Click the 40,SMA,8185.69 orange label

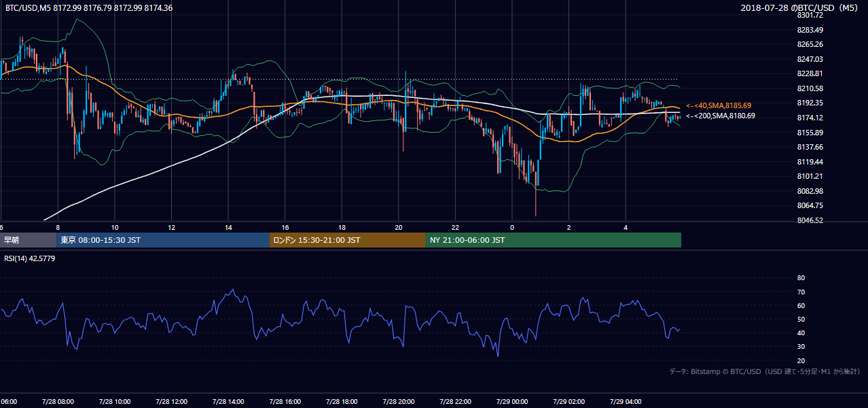[719, 106]
